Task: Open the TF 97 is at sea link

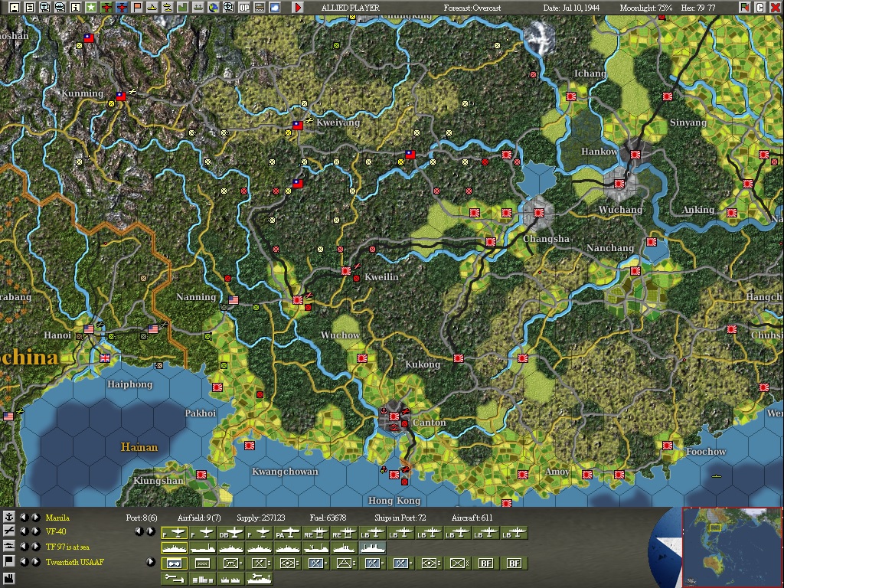Action: tap(67, 547)
